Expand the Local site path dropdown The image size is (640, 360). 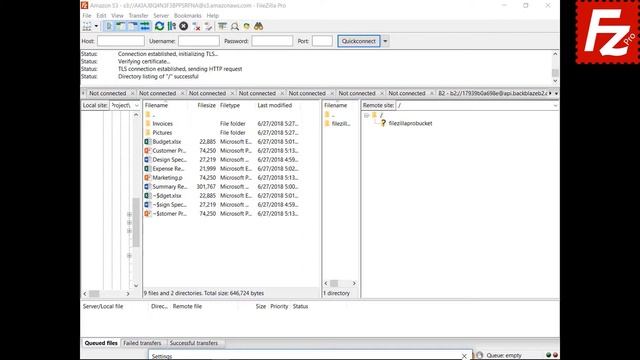coord(136,105)
